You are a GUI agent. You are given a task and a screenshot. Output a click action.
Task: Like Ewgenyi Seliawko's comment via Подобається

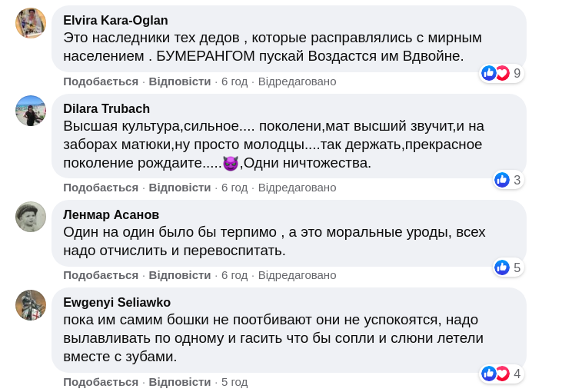[x=101, y=382]
